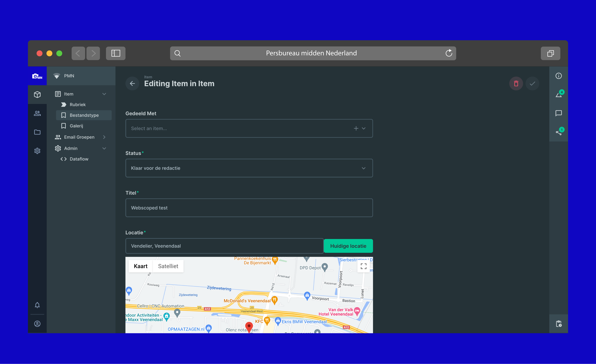Open the comments speech bubble icon
596x364 pixels.
coord(558,113)
